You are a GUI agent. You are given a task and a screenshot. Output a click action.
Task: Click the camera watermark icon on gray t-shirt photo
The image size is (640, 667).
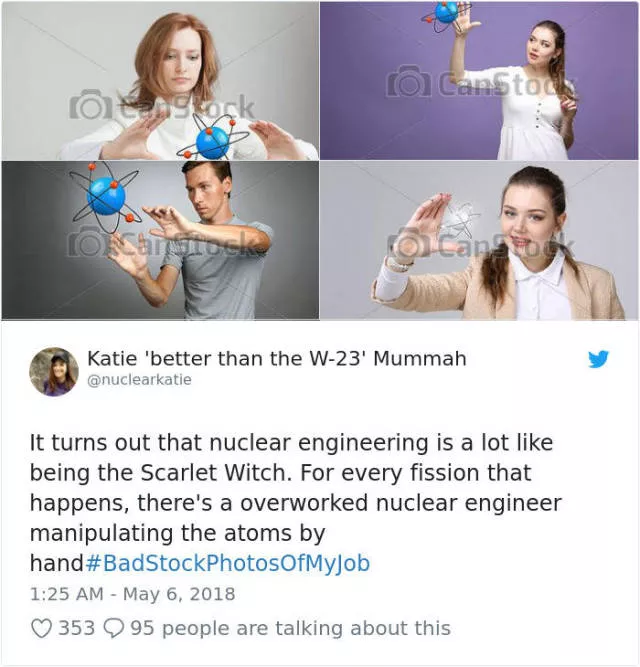88,242
